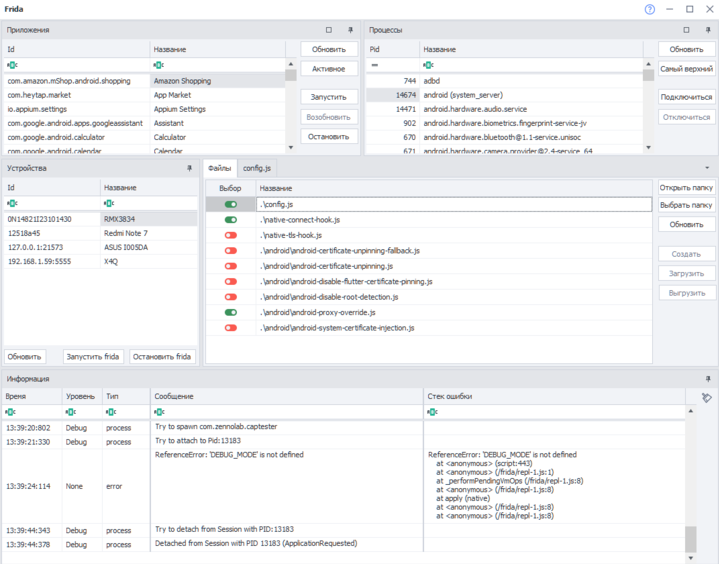Open the tab list dropdown arrow in files panel

pos(707,168)
